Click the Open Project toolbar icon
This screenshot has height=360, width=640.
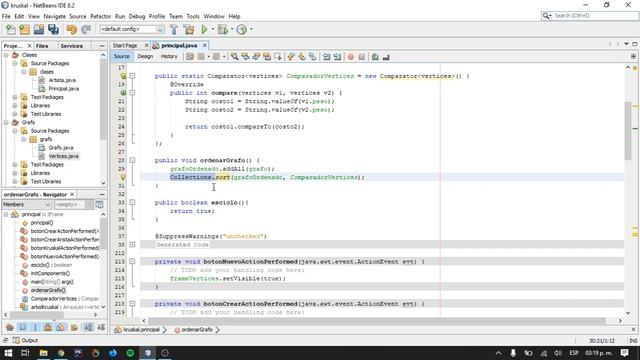[x=39, y=29]
